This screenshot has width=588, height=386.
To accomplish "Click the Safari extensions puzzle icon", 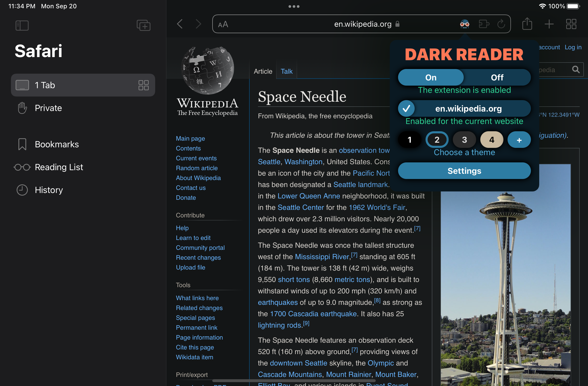I will pos(484,24).
